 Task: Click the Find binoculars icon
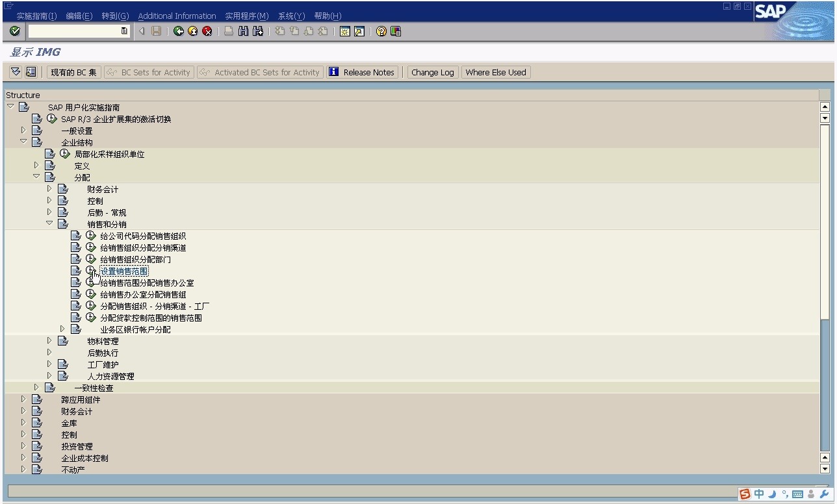click(243, 31)
